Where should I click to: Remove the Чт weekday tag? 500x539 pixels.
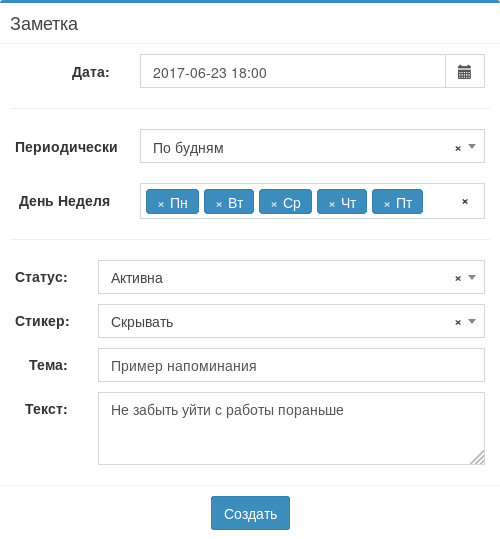(x=332, y=204)
